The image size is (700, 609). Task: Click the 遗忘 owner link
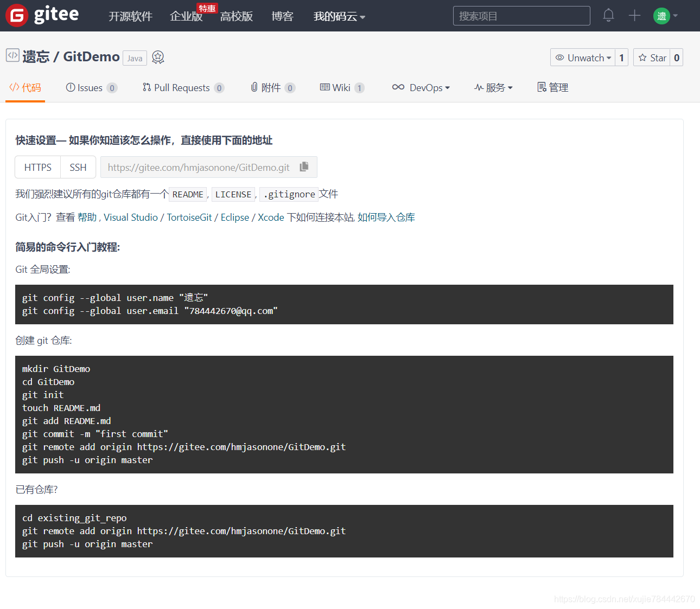coord(36,56)
